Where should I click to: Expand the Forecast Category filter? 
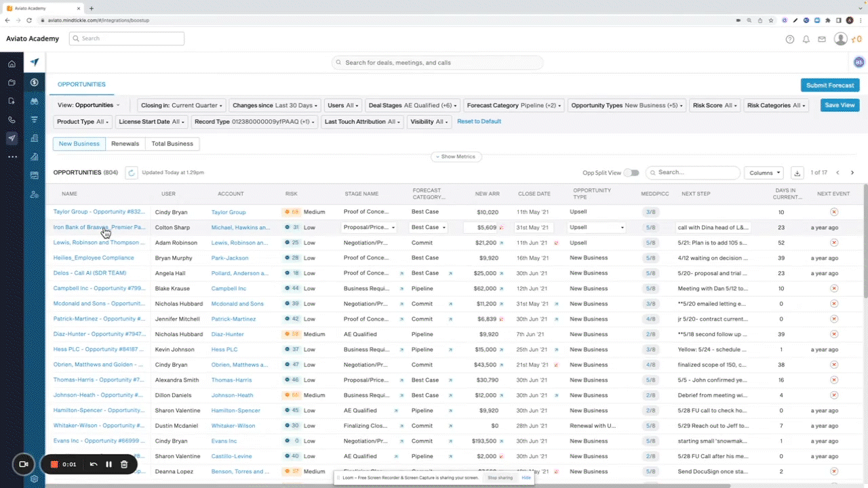pos(514,106)
